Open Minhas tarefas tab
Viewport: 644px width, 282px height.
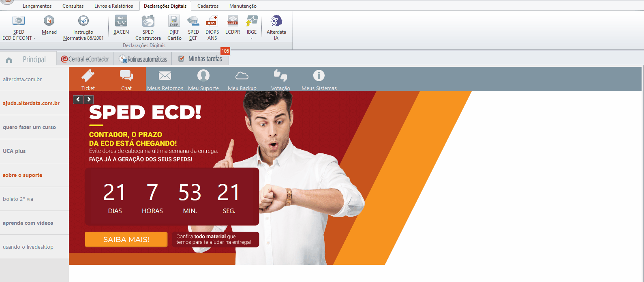pyautogui.click(x=200, y=59)
